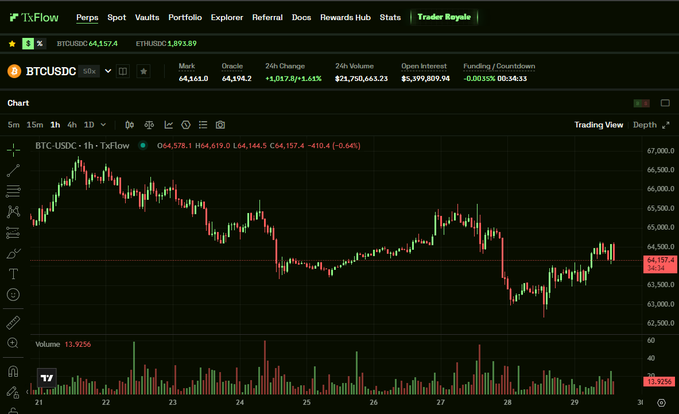Click the Volume indicator label
The image size is (679, 414).
(48, 344)
